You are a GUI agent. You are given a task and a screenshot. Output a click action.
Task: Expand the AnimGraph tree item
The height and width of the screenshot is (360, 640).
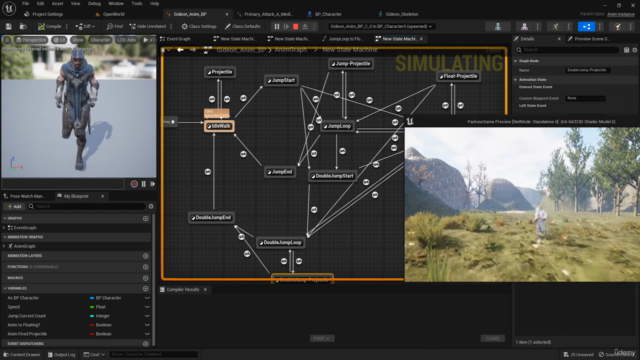click(4, 246)
